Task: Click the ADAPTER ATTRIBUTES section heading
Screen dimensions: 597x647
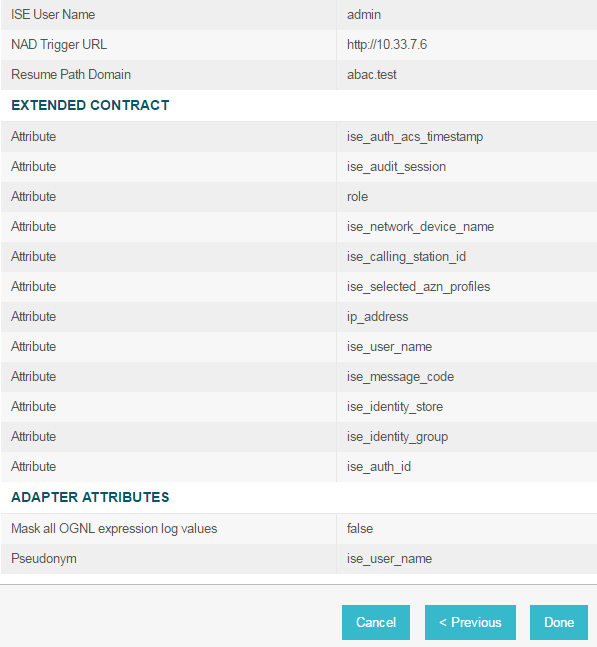Action: (x=90, y=497)
